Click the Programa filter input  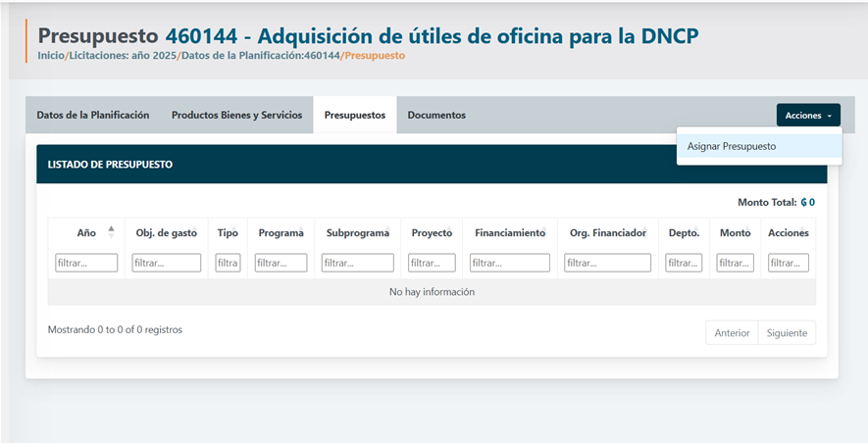coord(281,263)
